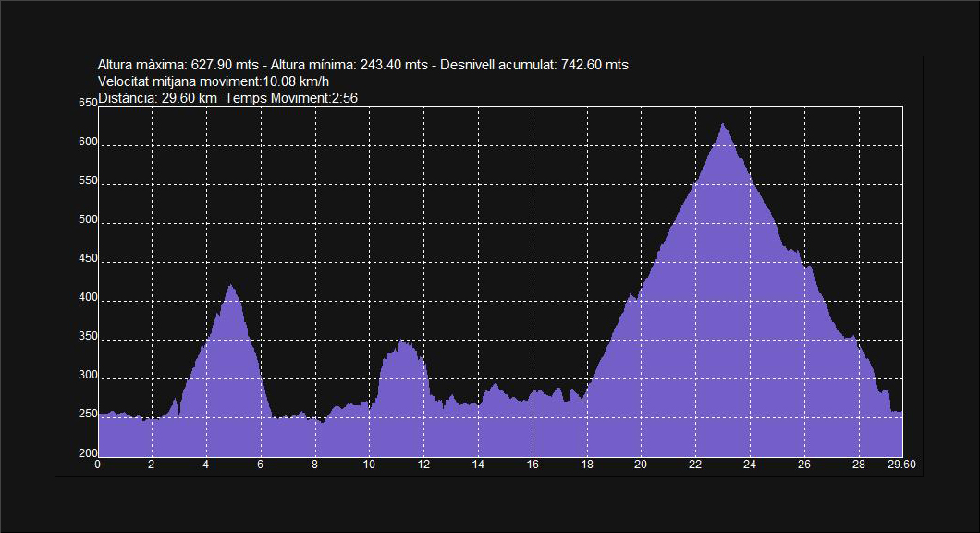Viewport: 980px width, 533px height.
Task: Click the 16 km distance axis label
Action: (533, 465)
